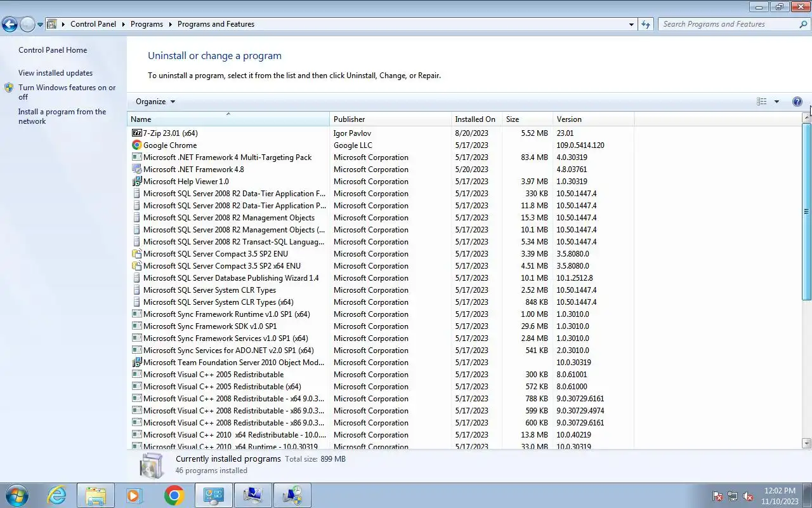This screenshot has width=812, height=508.
Task: Click version 9.0.30729.4974 cell
Action: click(x=580, y=411)
